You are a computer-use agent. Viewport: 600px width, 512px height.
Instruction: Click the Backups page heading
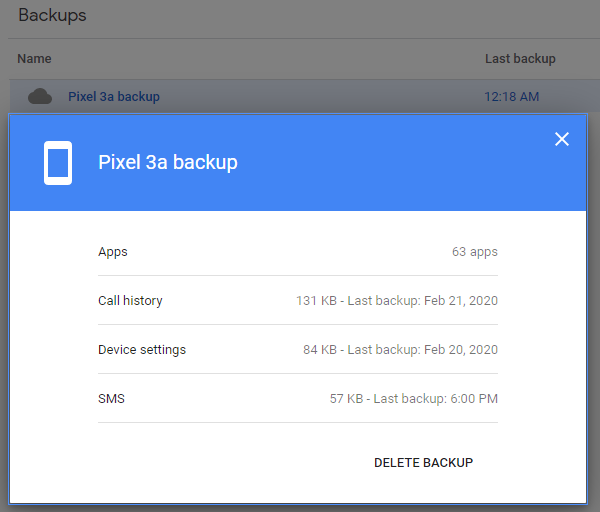[x=52, y=16]
